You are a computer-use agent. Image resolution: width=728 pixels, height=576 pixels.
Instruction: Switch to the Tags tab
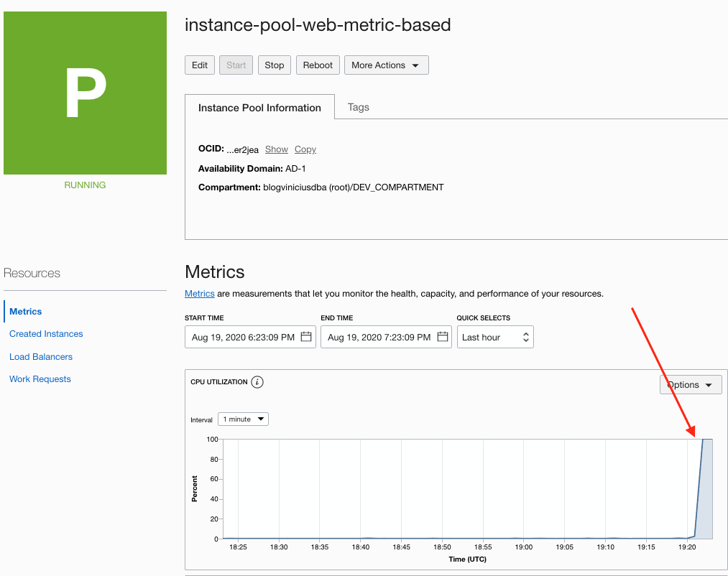[358, 107]
